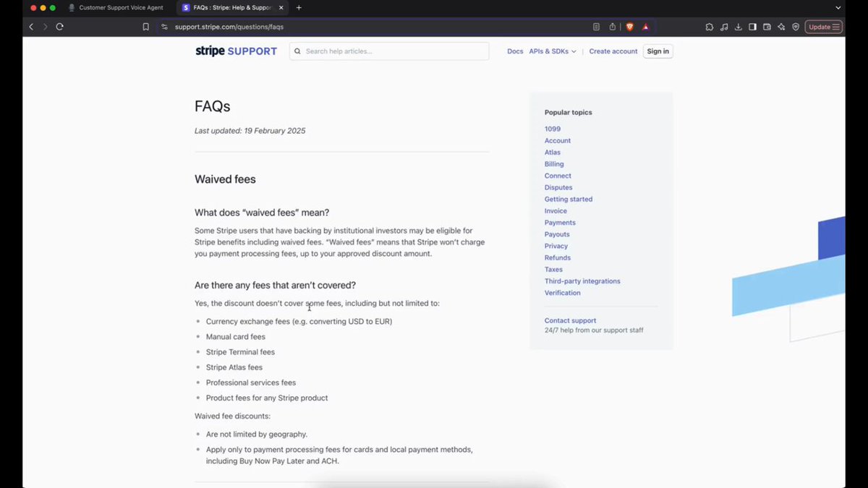Click the browser forward arrow
The width and height of the screenshot is (868, 488).
click(45, 27)
